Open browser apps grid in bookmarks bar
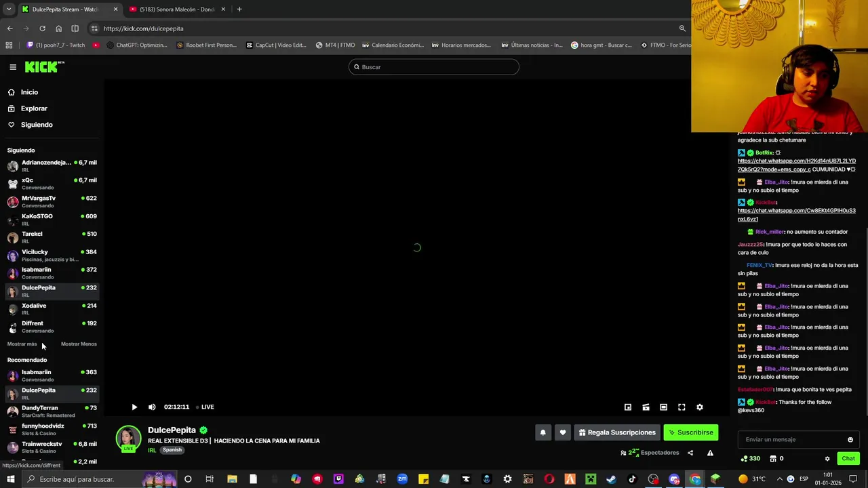Image resolution: width=868 pixels, height=488 pixels. pos(9,45)
